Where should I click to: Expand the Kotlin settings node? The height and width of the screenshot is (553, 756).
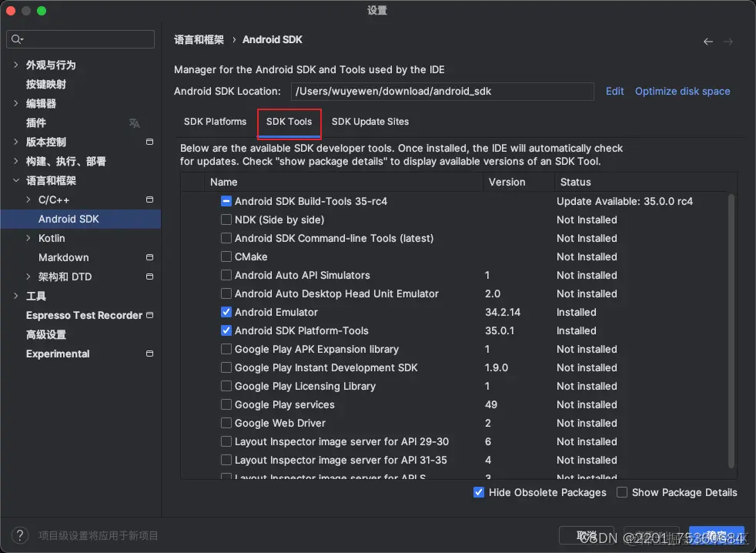pos(28,238)
